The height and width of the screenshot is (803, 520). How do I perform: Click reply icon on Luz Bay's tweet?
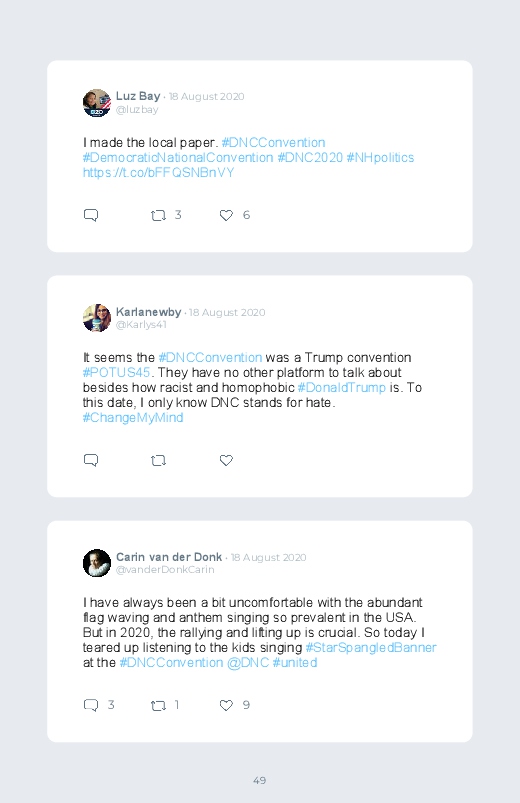pos(91,215)
